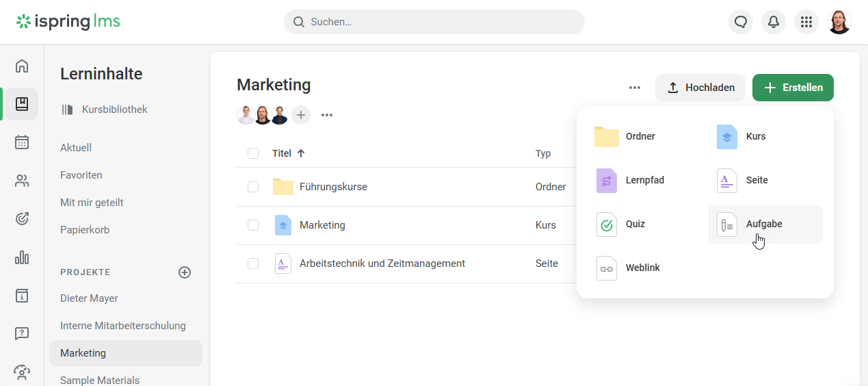Viewport: 868px width, 386px height.
Task: Click the calendar icon in sidebar
Action: [22, 142]
